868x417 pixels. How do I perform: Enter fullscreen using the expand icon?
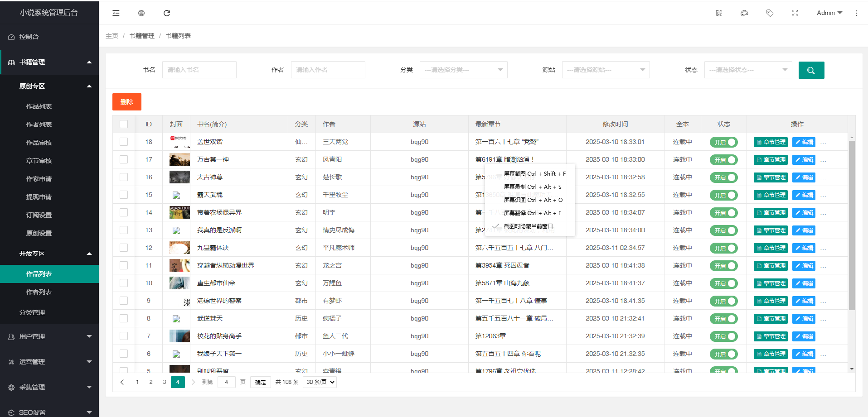tap(795, 13)
